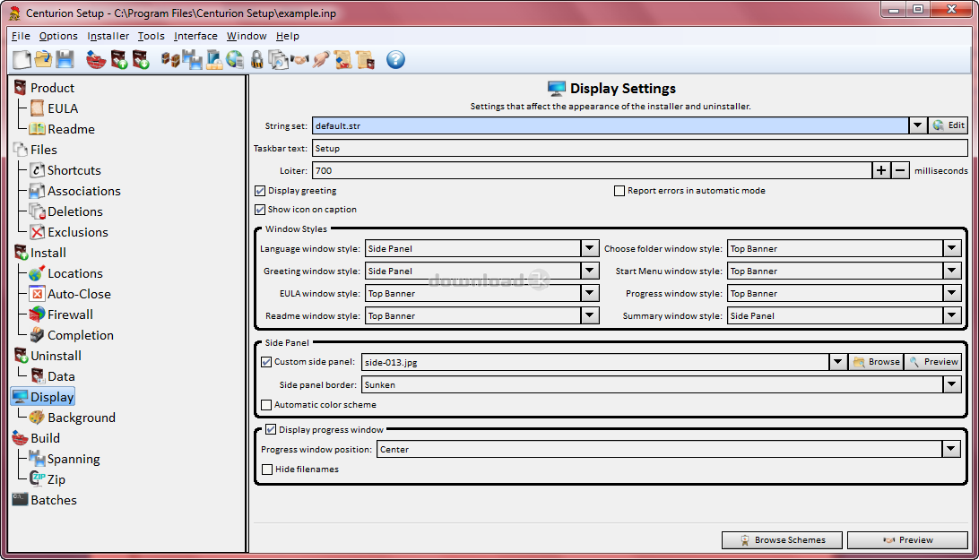Select Spanning under Build
Image resolution: width=979 pixels, height=560 pixels.
(x=73, y=459)
